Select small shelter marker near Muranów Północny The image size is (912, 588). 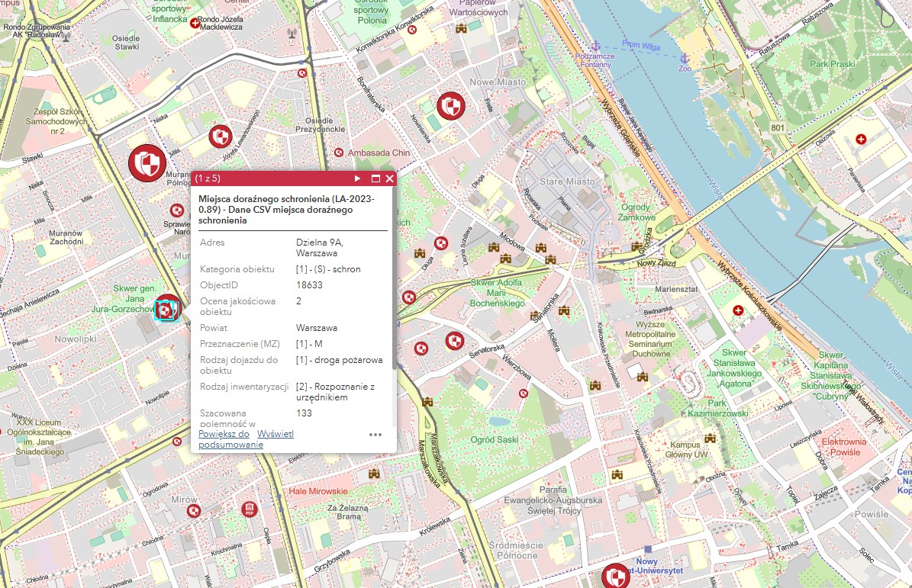coord(177,210)
